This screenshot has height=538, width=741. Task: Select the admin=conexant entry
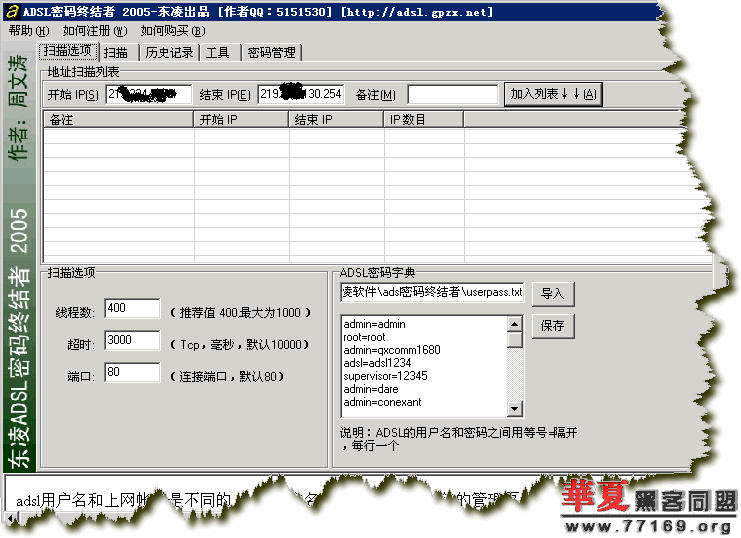coord(382,402)
